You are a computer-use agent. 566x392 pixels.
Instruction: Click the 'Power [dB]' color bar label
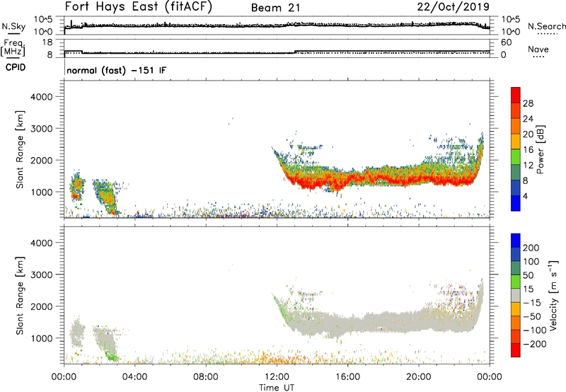click(540, 149)
